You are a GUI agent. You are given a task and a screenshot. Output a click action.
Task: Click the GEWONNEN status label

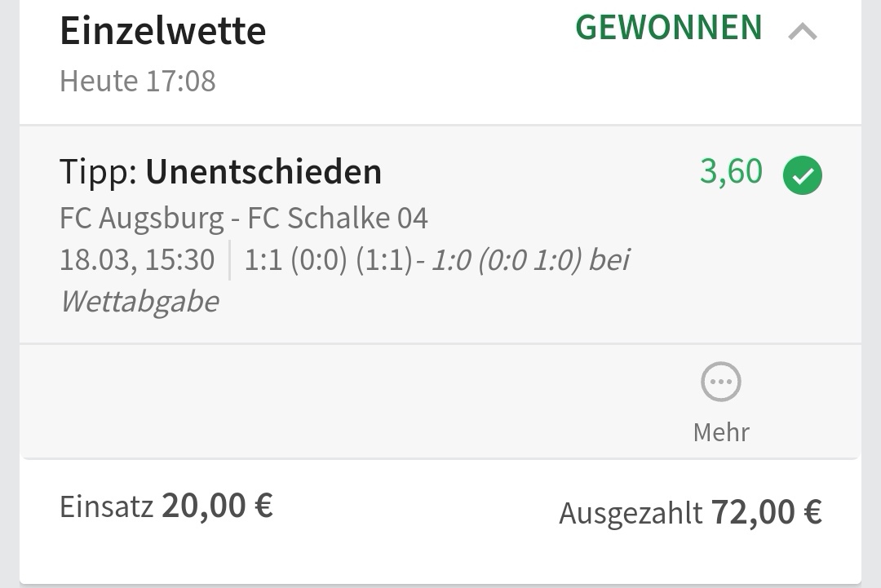[x=669, y=29]
